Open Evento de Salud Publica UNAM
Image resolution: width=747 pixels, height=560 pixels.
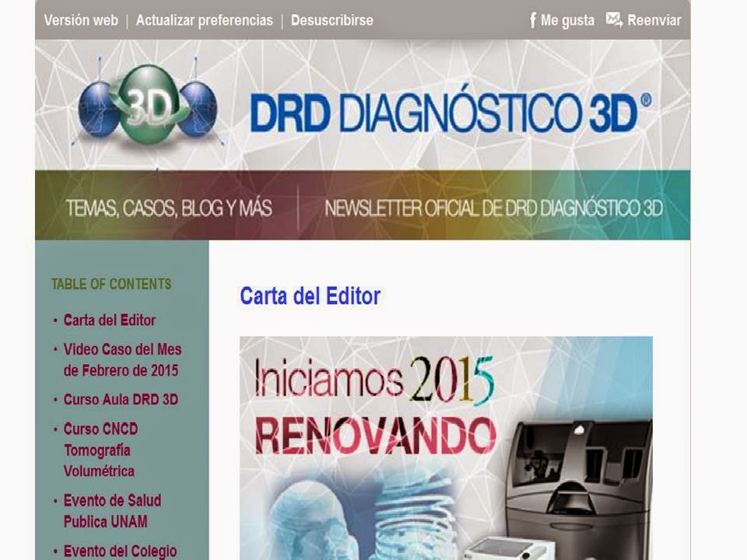point(112,508)
